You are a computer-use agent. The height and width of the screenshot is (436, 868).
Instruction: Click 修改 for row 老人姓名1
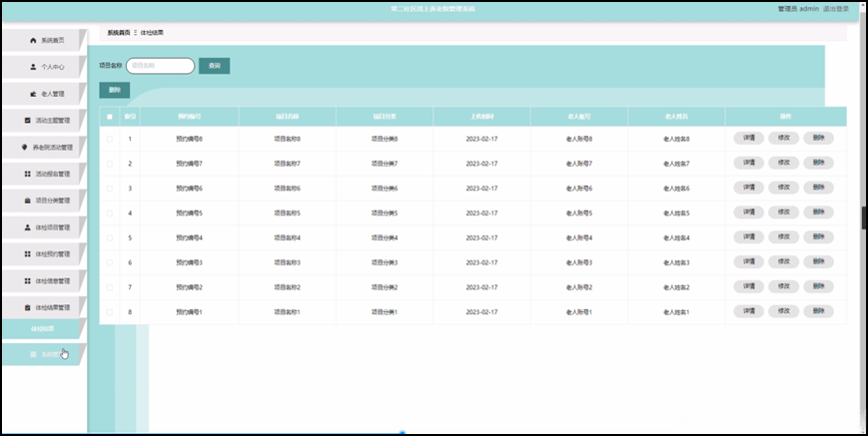pyautogui.click(x=783, y=311)
